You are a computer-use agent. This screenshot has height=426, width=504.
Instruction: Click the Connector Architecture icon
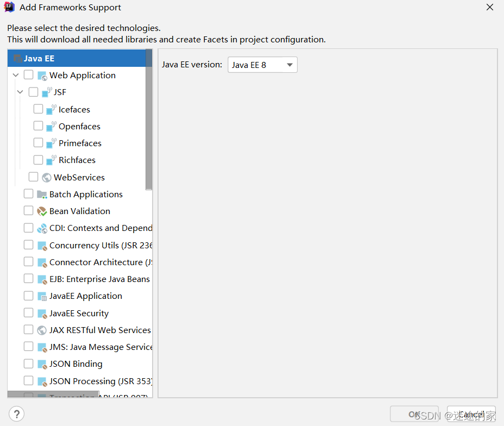click(x=42, y=262)
